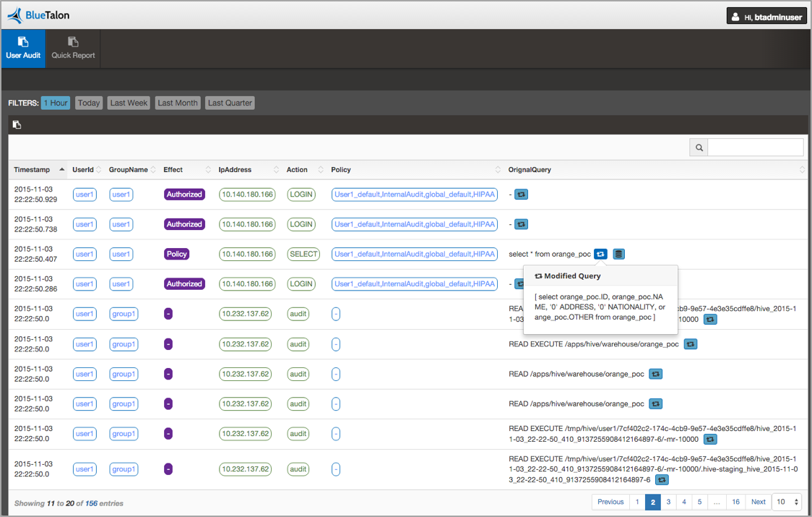Screen dimensions: 812x517
Task: Open the page size dropdown showing 10
Action: 787,502
